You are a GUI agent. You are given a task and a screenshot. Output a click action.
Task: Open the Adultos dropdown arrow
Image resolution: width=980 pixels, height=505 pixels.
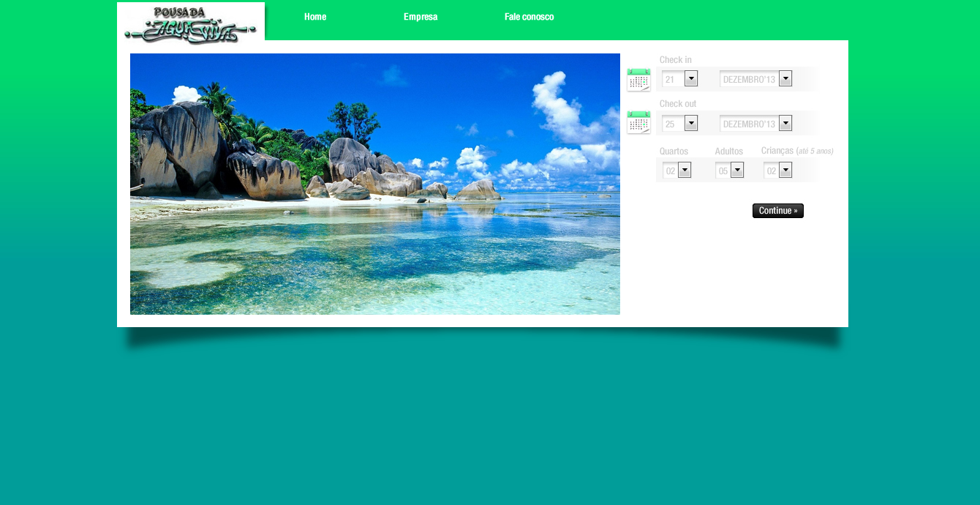pos(737,170)
